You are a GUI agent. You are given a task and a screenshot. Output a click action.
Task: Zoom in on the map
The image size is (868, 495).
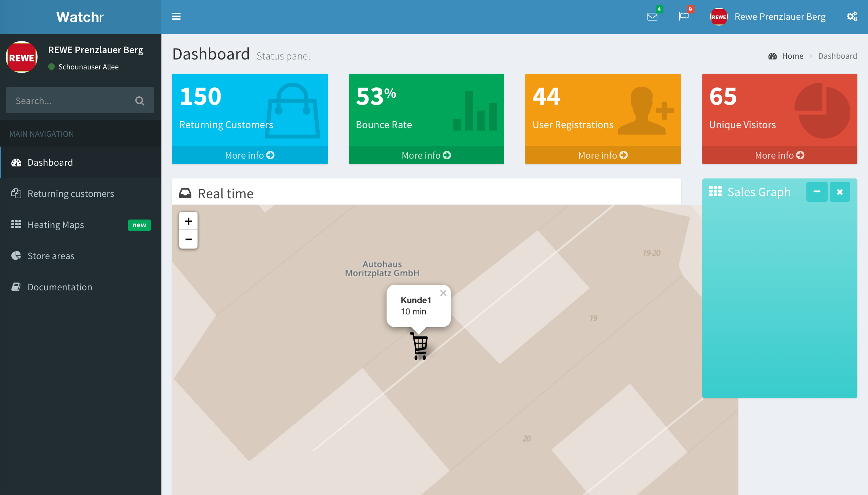tap(188, 221)
